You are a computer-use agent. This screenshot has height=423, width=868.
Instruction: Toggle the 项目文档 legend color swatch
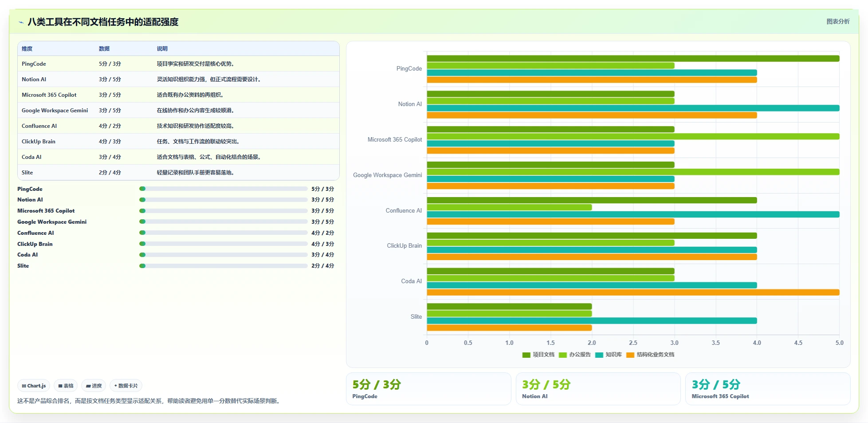[526, 355]
